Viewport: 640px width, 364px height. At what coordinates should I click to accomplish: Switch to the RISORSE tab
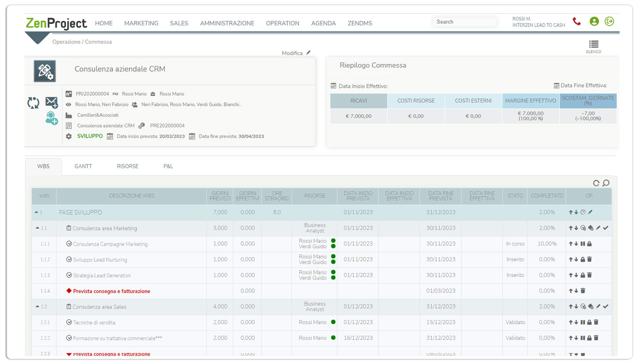click(128, 167)
